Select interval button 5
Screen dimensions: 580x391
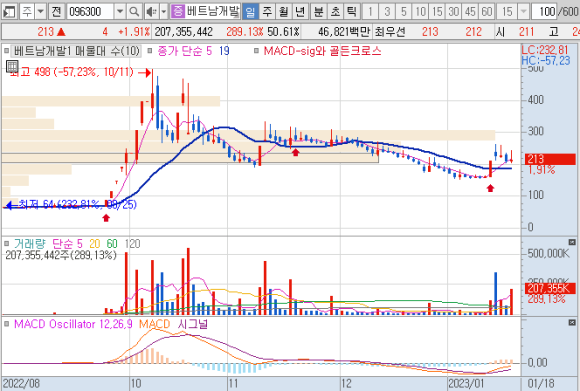coord(404,12)
